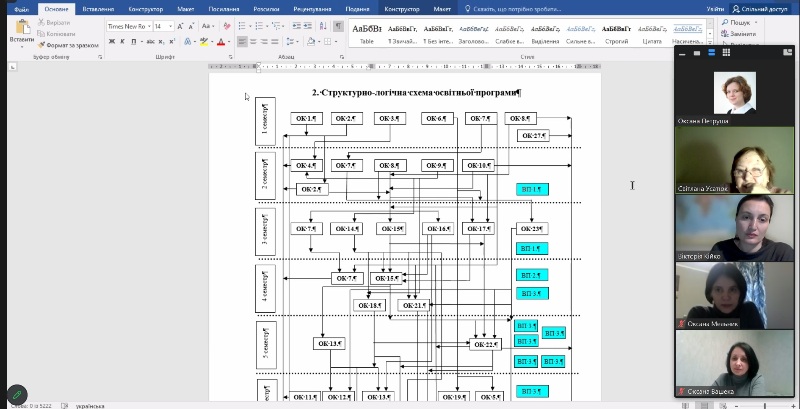Toggle bold formatting in the font group

[x=110, y=42]
